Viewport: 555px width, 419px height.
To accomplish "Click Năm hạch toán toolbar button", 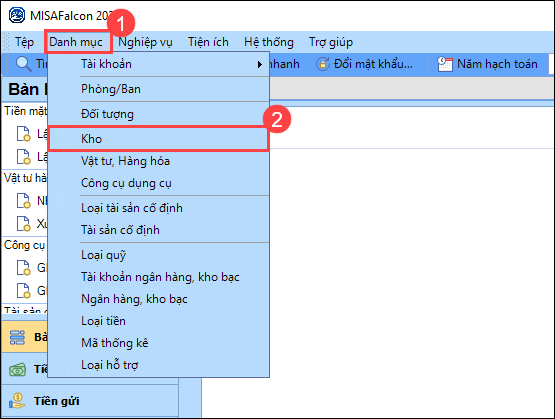I will pos(487,64).
